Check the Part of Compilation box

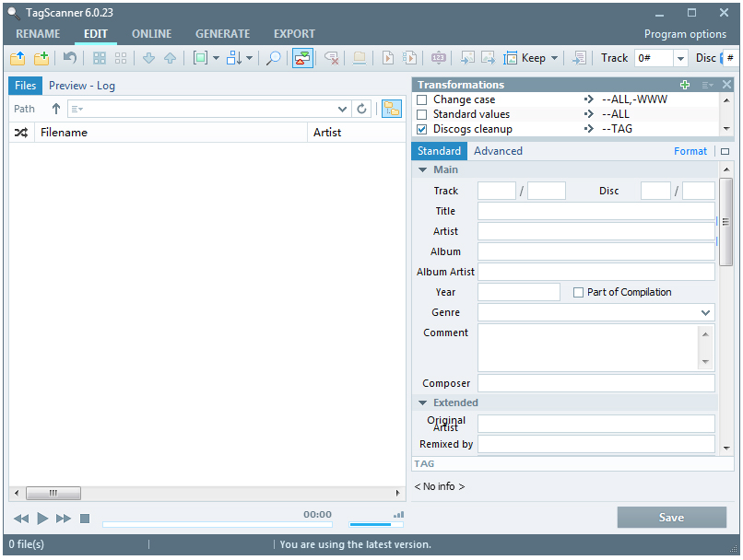click(x=578, y=293)
